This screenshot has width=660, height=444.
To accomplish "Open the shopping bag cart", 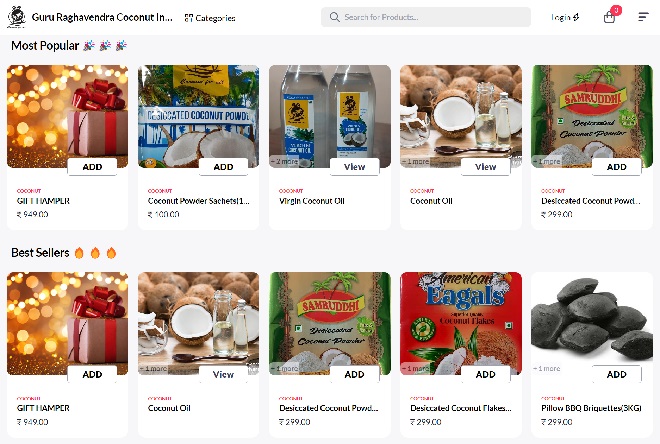I will pos(609,17).
